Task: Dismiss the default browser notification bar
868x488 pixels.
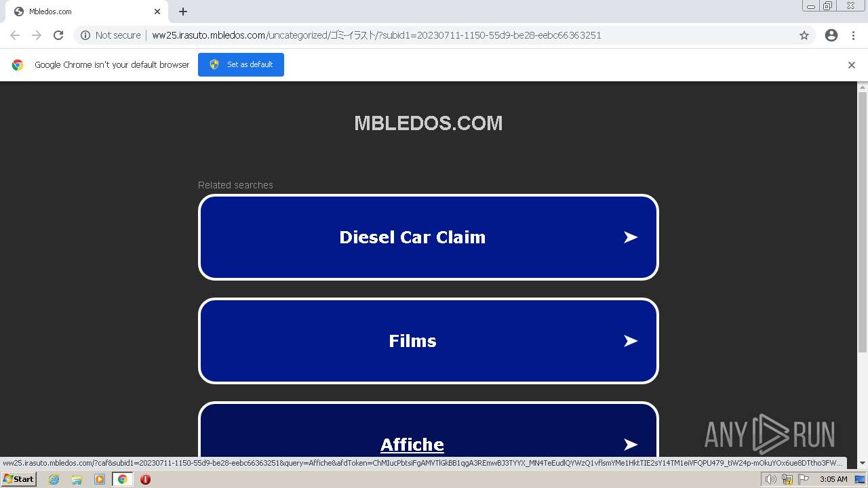Action: pos(852,65)
